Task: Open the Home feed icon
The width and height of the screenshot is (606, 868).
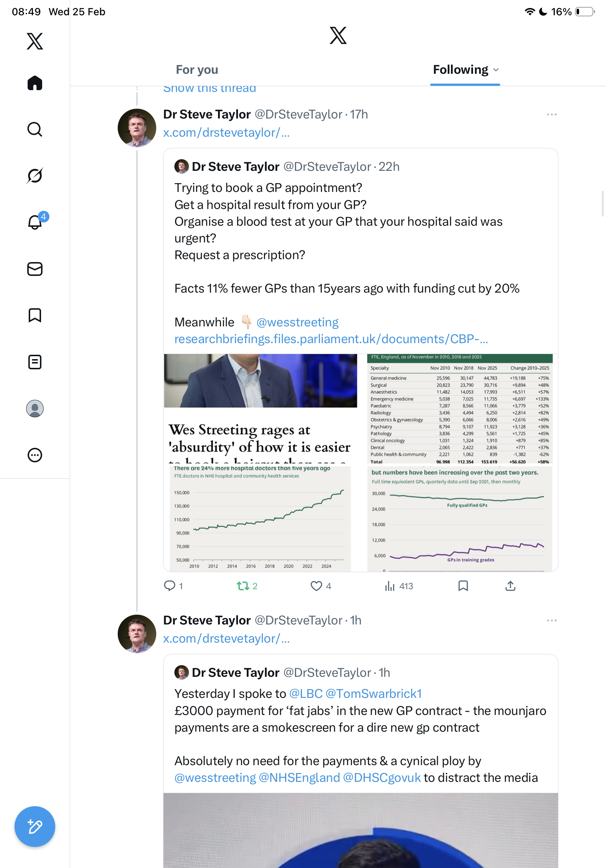Action: (x=35, y=83)
